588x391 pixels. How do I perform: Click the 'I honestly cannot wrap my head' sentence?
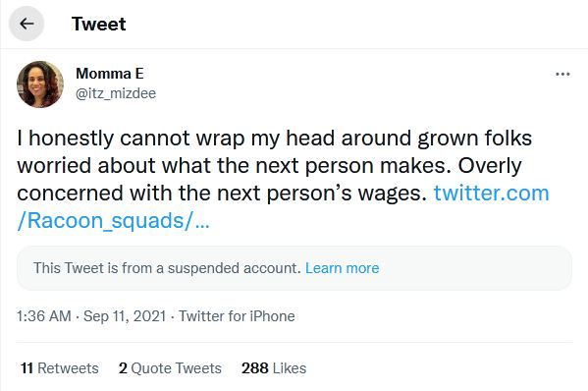coord(275,152)
